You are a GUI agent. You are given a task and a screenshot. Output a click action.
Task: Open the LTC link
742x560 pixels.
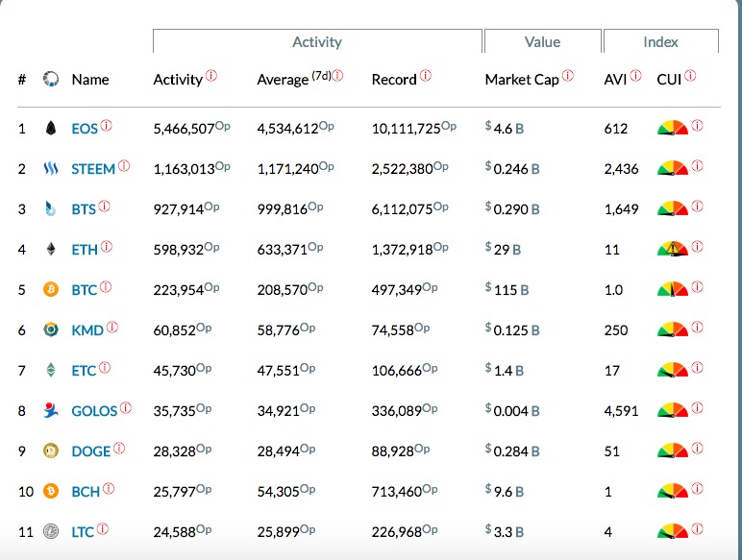(x=83, y=532)
